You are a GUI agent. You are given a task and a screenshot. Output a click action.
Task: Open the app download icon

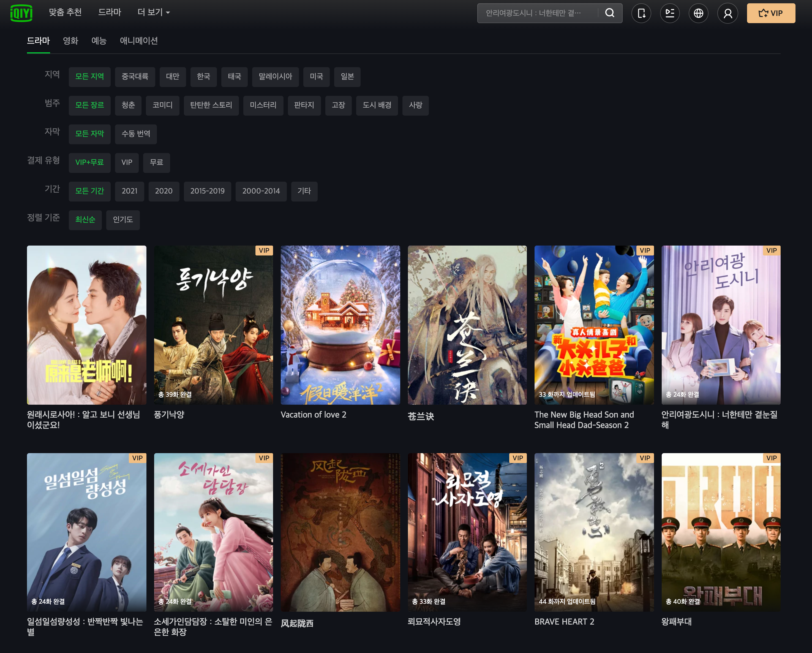pos(641,13)
